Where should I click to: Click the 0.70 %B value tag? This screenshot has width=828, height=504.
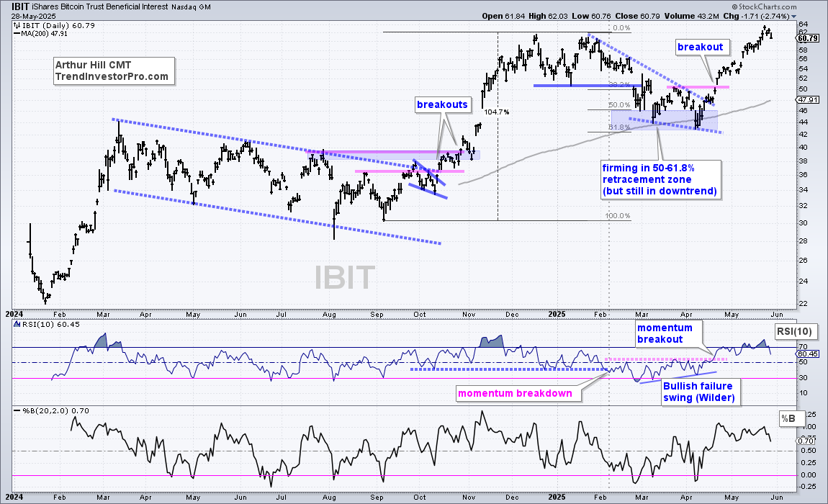pyautogui.click(x=806, y=441)
